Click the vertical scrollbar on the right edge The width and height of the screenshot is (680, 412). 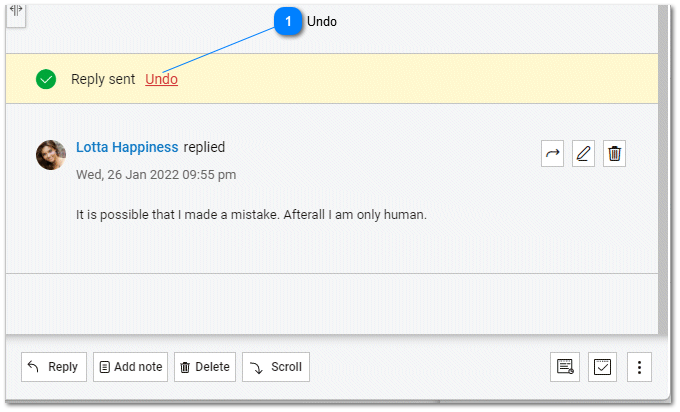[663, 170]
